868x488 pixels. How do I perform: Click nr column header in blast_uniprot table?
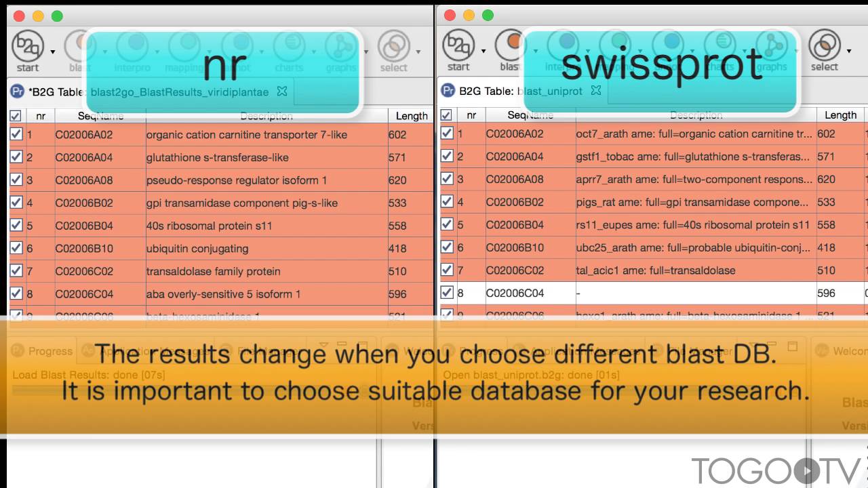pyautogui.click(x=471, y=115)
